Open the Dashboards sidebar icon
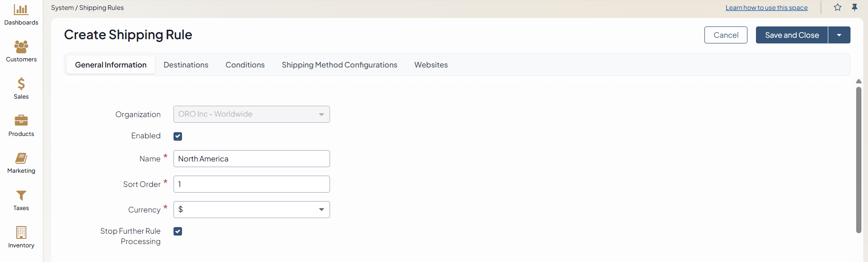This screenshot has height=262, width=868. pos(21,10)
